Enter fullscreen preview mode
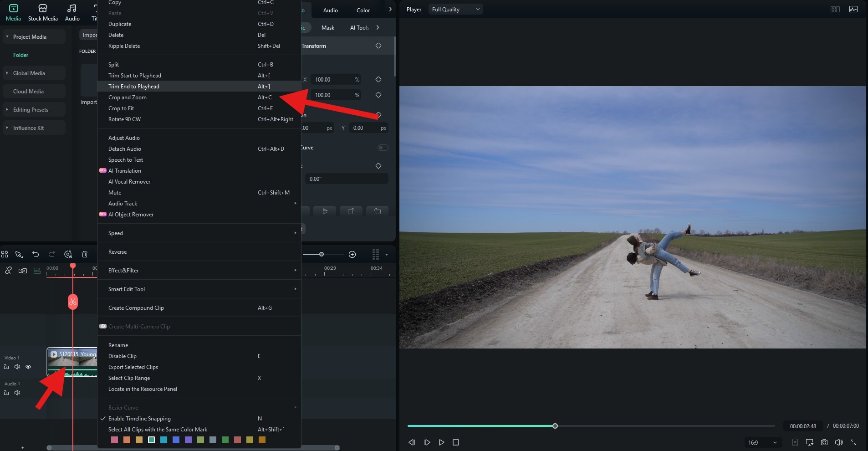The image size is (868, 451). (853, 442)
